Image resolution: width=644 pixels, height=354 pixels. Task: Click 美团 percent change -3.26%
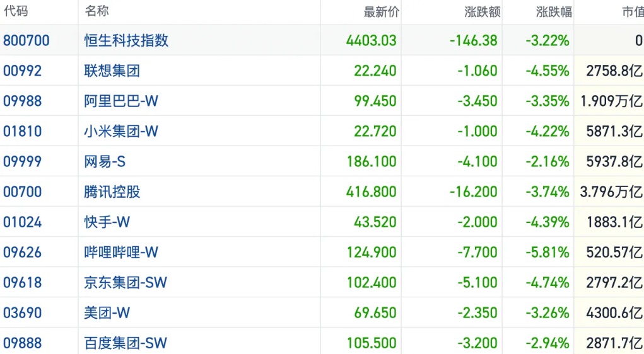click(547, 313)
